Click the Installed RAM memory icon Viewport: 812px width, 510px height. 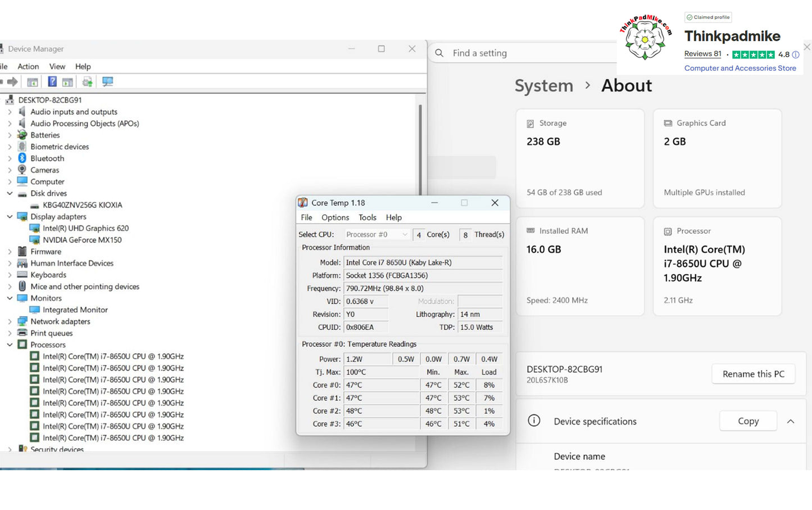coord(530,231)
